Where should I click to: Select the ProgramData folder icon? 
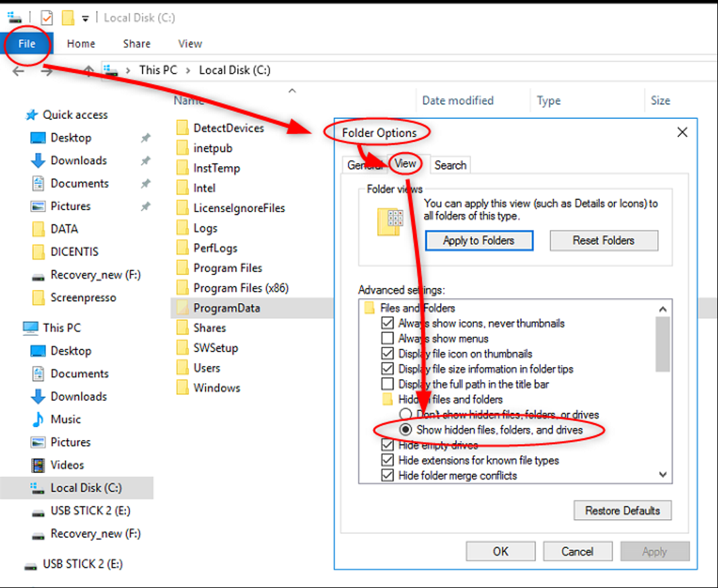pyautogui.click(x=183, y=308)
